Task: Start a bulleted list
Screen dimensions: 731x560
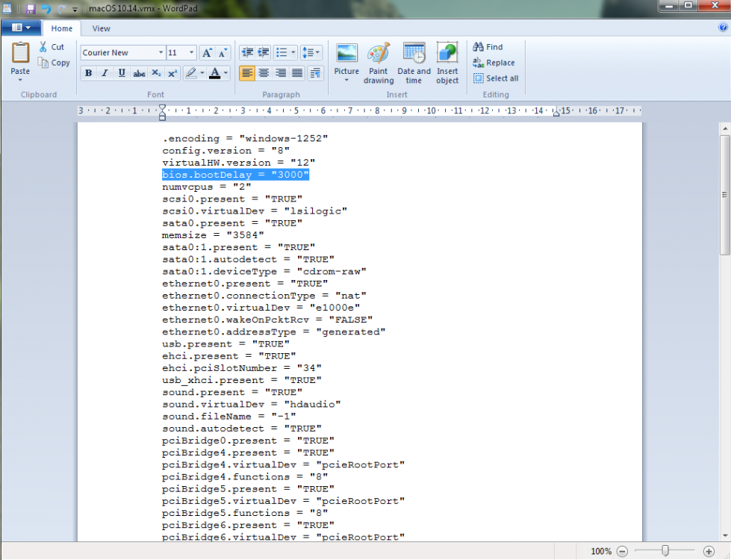Action: tap(281, 53)
